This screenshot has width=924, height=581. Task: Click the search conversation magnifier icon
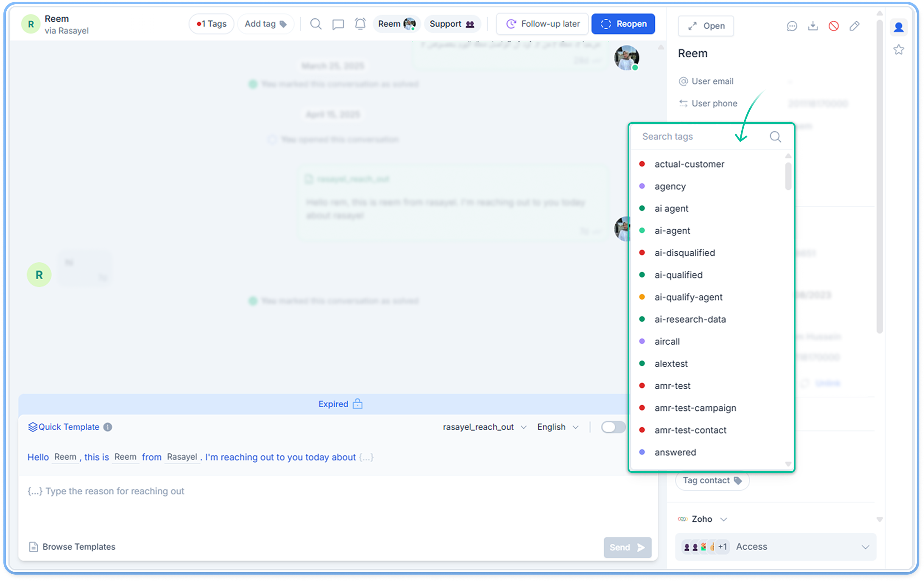tap(315, 24)
